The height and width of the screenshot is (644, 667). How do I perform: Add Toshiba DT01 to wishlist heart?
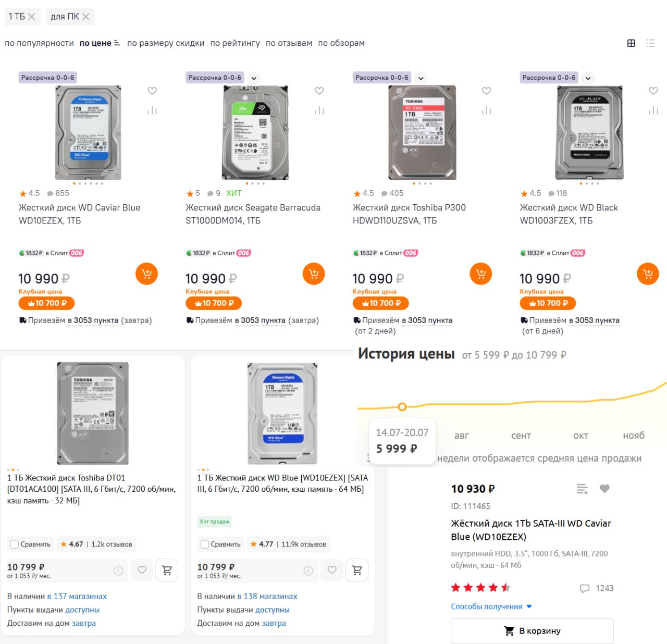click(142, 570)
